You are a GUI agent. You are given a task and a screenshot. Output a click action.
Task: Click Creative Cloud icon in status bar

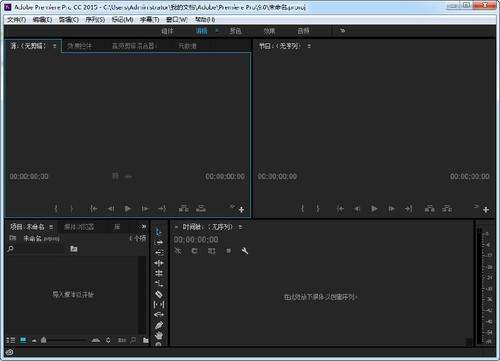(x=10, y=352)
